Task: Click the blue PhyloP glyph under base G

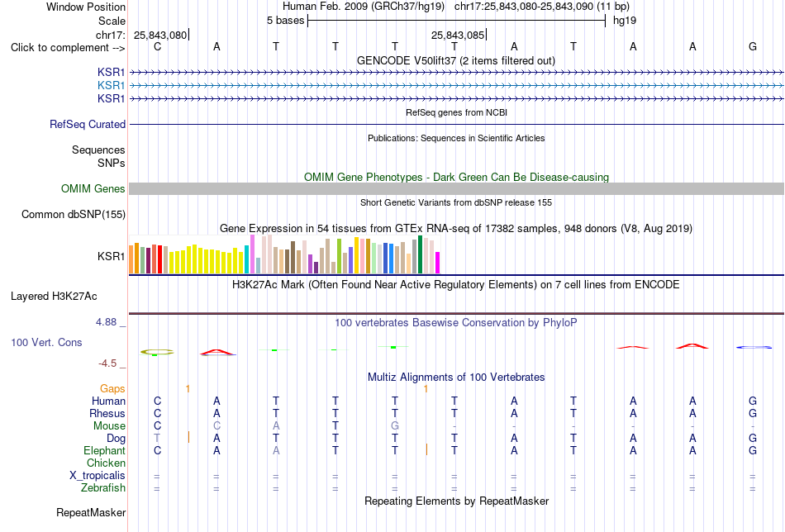Action: [754, 347]
